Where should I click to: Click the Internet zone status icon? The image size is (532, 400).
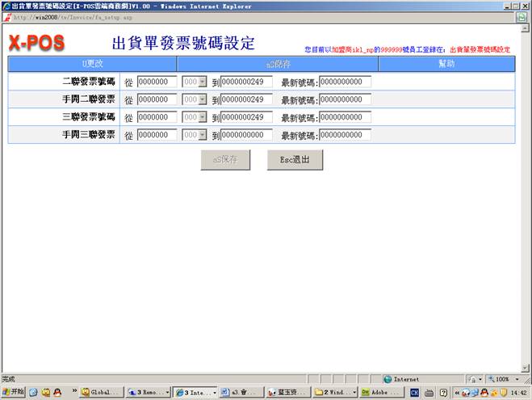pos(388,379)
